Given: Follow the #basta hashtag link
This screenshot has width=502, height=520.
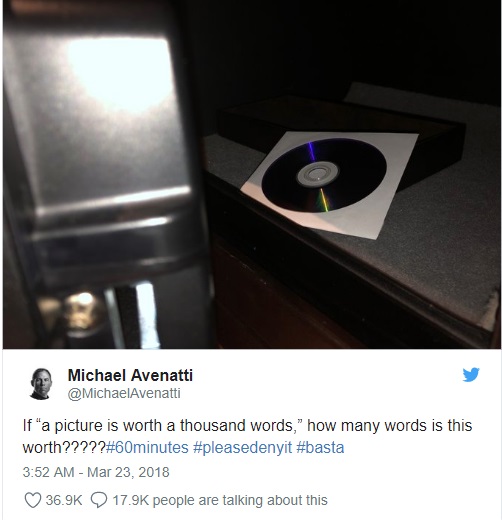Looking at the screenshot, I should [320, 447].
